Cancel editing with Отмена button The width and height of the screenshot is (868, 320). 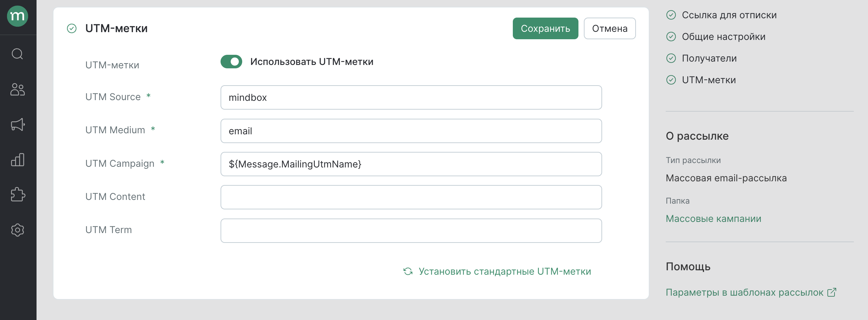click(610, 28)
